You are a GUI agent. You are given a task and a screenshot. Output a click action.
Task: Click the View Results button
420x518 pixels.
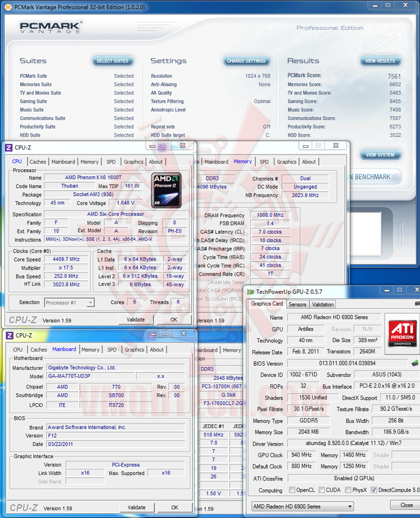(x=380, y=61)
